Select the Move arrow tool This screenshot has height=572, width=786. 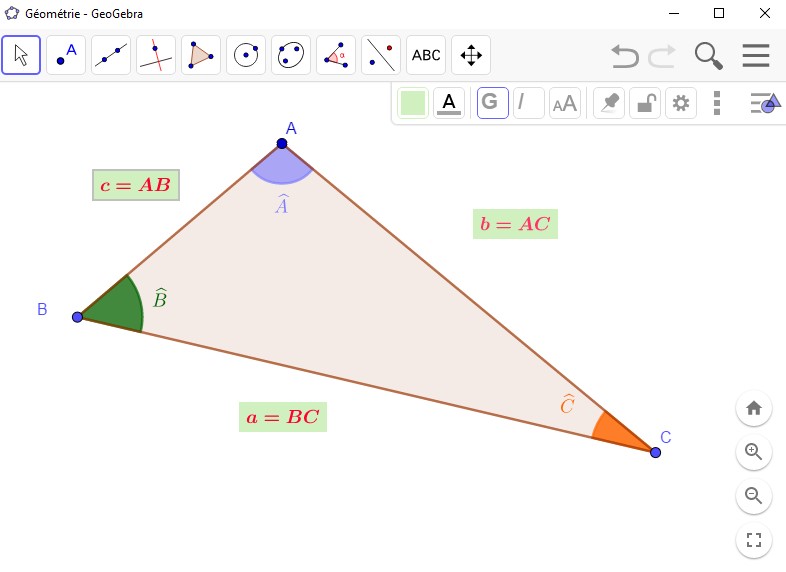pos(21,55)
